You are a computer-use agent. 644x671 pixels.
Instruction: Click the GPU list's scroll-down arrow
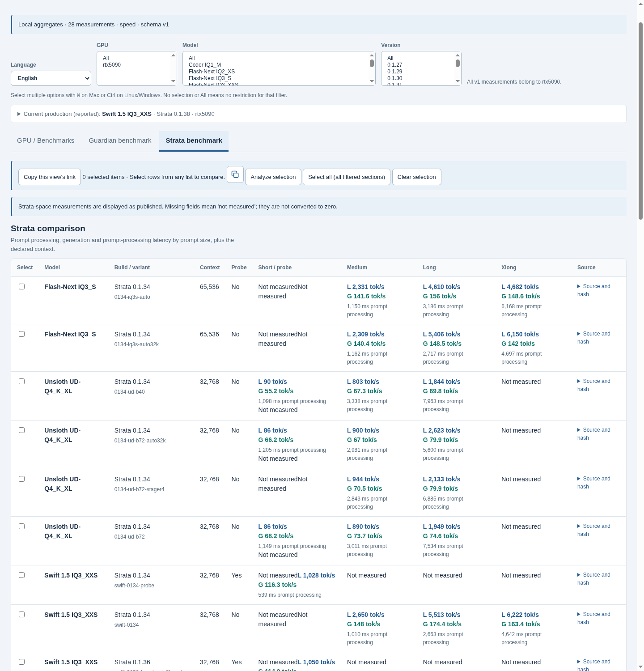tap(174, 81)
